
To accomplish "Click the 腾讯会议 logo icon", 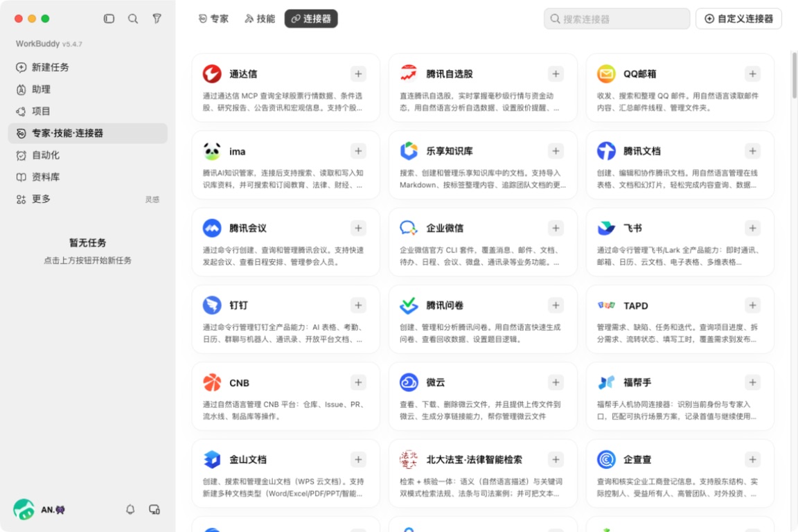I will click(212, 228).
